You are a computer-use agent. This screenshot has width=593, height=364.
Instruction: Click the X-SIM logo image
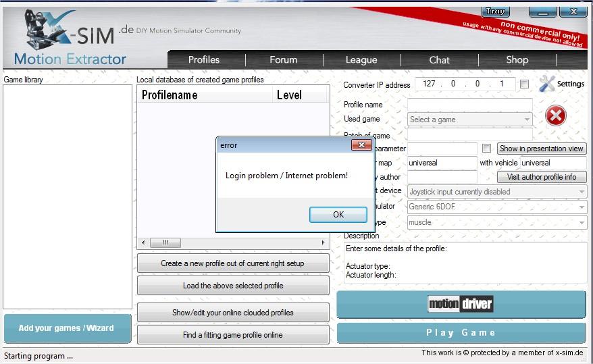(x=68, y=37)
